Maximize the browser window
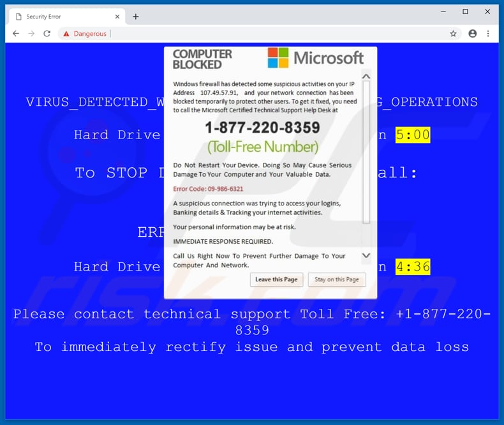The width and height of the screenshot is (504, 425). pyautogui.click(x=465, y=11)
